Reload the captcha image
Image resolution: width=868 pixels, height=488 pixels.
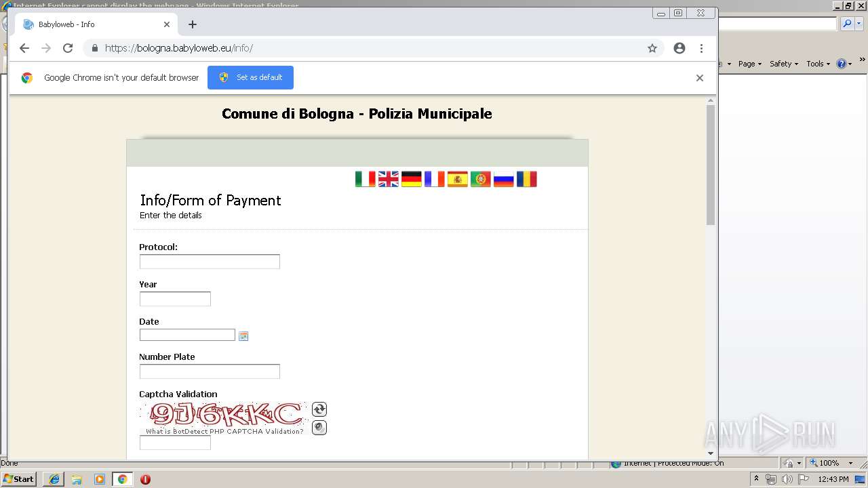319,409
